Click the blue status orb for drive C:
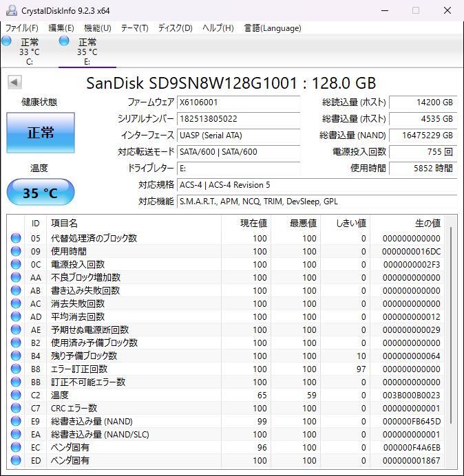Image resolution: width=464 pixels, height=476 pixels. click(x=6, y=41)
